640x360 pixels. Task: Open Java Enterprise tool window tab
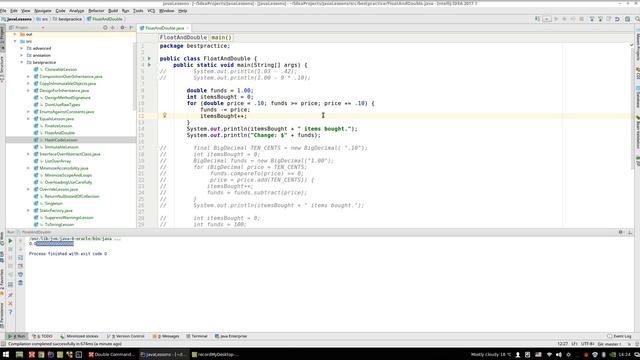tap(231, 336)
